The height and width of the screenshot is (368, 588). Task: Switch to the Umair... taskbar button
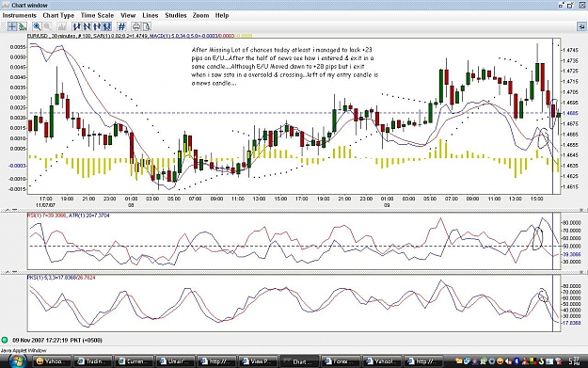[176, 361]
